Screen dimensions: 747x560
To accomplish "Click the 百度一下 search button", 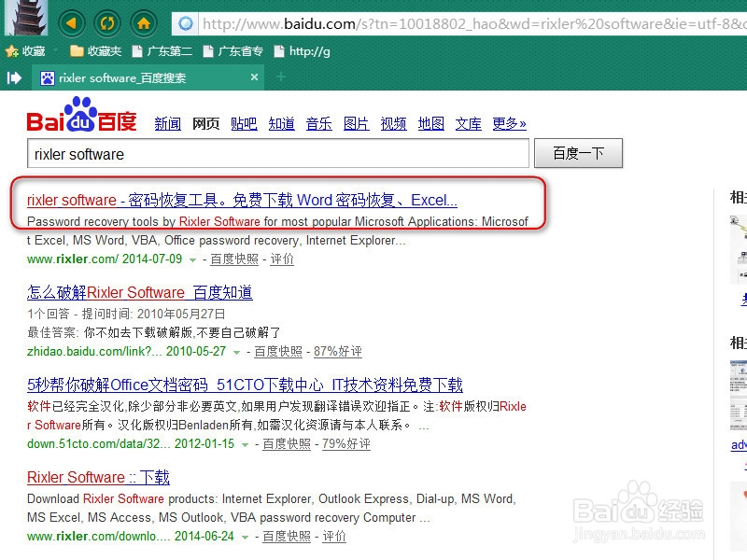I will [578, 153].
